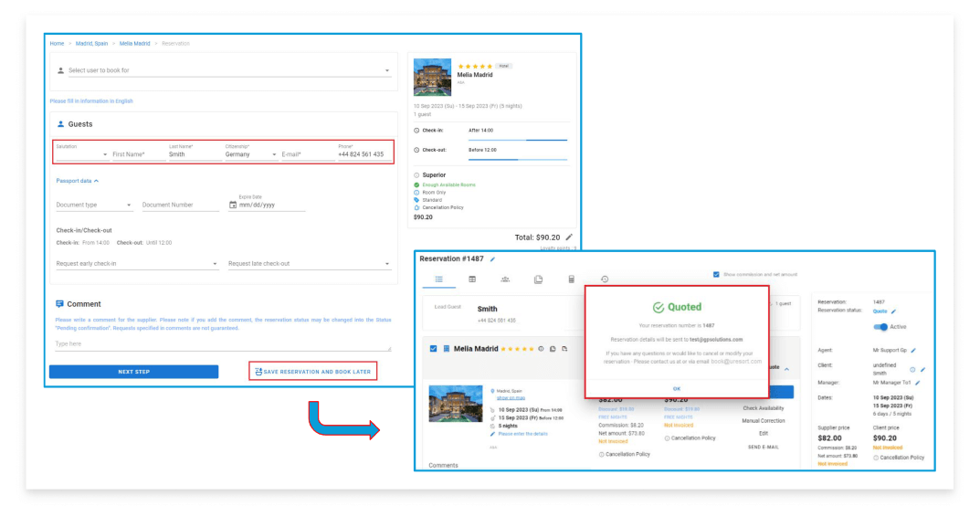This screenshot has width=980, height=506.
Task: Click the document icon after Melia Madrid stars
Action: [564, 349]
